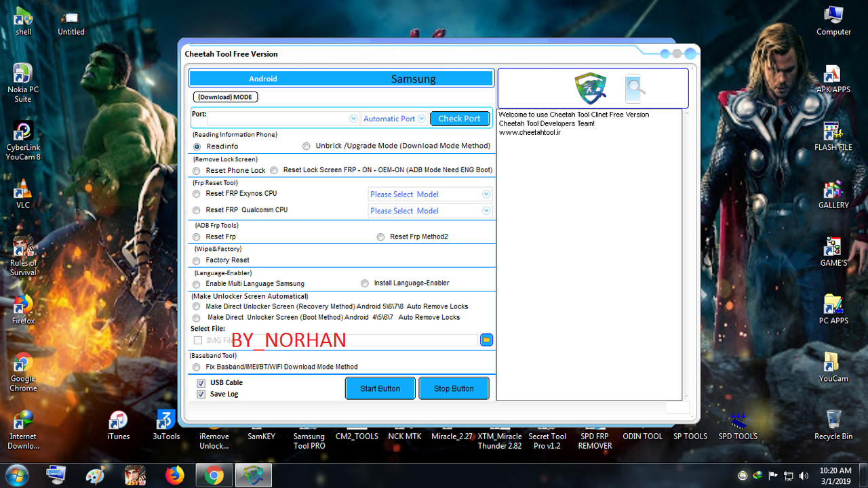This screenshot has height=488, width=868.
Task: Click the magnifier search icon in Cheetah Tool
Action: pyautogui.click(x=635, y=88)
